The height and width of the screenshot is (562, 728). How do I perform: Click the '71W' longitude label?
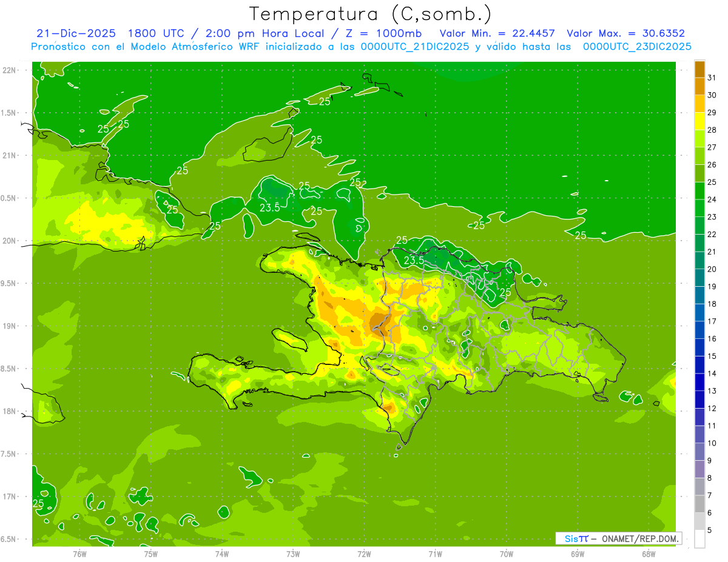point(436,554)
